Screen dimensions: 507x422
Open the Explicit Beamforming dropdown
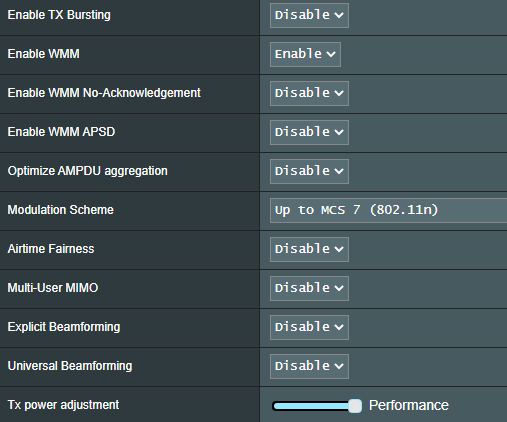(x=309, y=327)
